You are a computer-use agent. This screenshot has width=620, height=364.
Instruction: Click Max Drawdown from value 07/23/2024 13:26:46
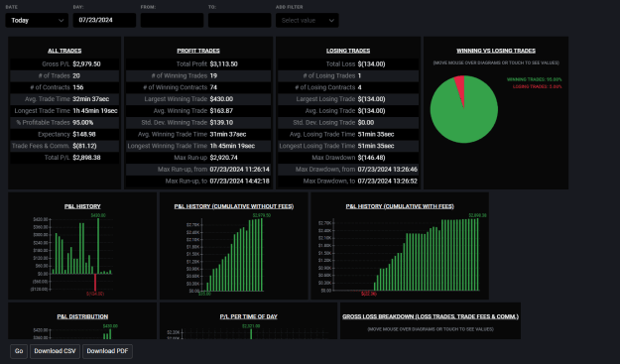[388, 170]
